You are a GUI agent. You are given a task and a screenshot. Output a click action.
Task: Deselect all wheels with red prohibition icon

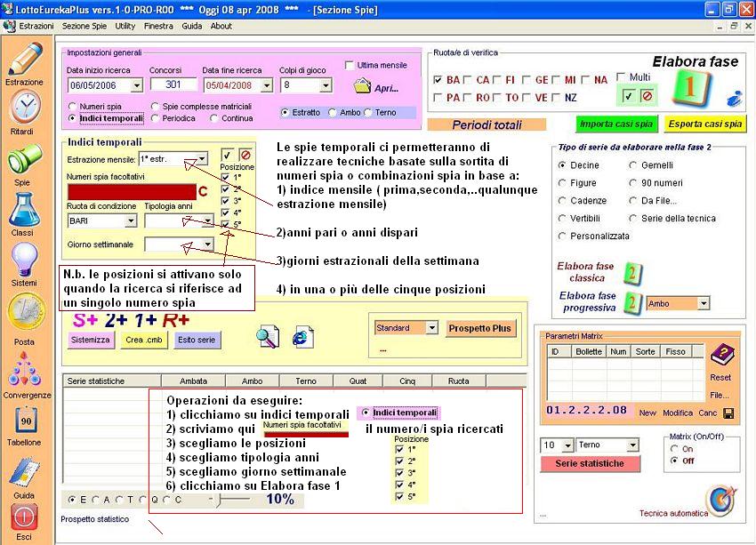[x=647, y=96]
